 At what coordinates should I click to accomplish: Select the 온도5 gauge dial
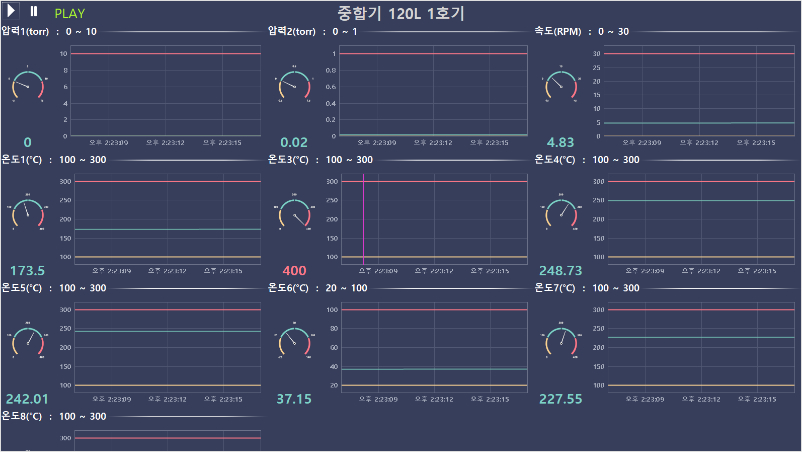pos(28,341)
